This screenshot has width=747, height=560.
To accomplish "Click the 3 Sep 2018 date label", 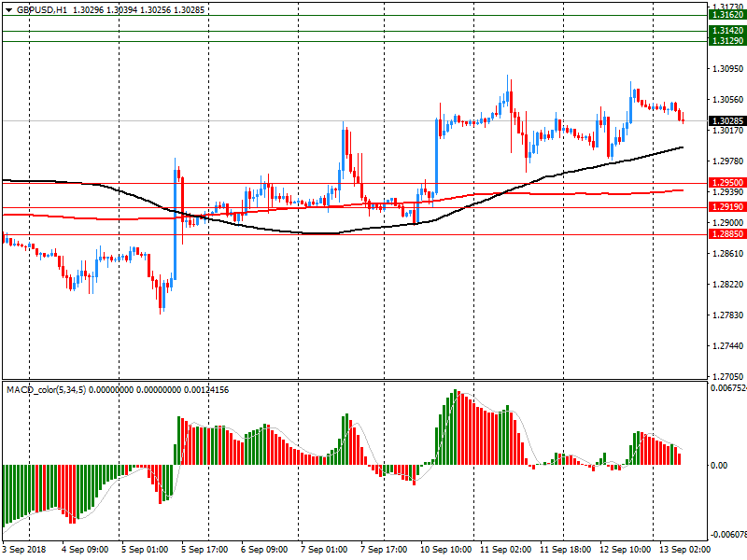I will (26, 551).
